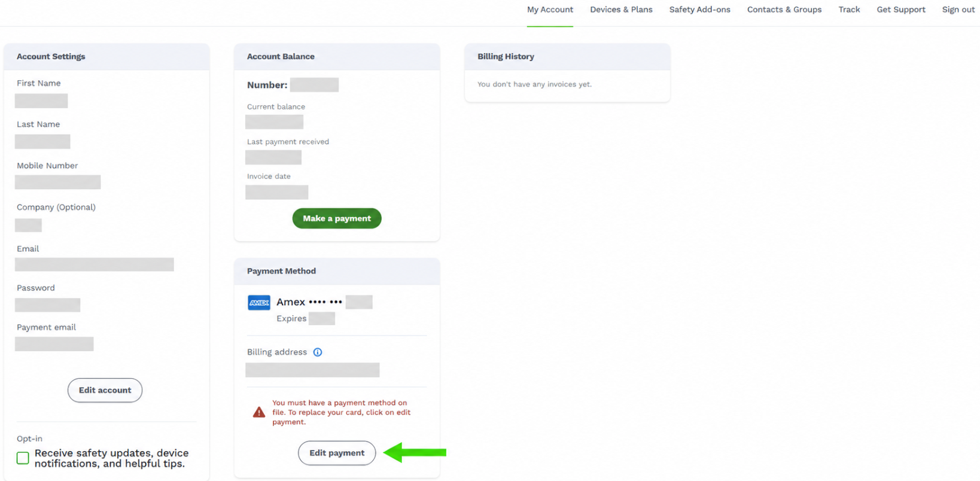Select Get Support in top navigation
The height and width of the screenshot is (481, 980).
pyautogui.click(x=900, y=10)
